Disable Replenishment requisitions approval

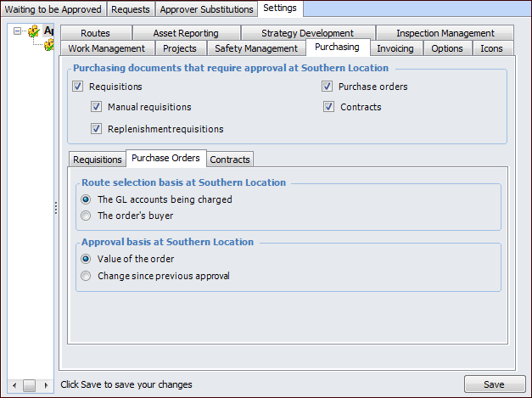coord(97,129)
